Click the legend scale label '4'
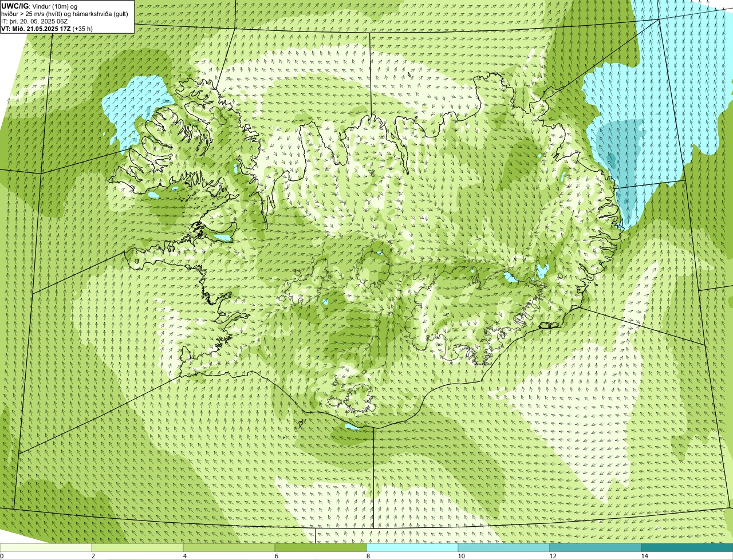This screenshot has height=560, width=733. click(x=184, y=556)
